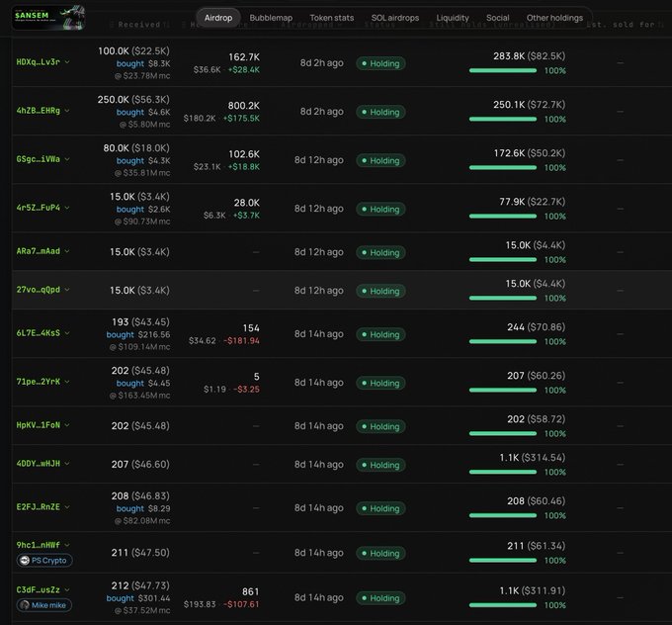Viewport: 672px width, 625px height.
Task: Open wallet address 6L7E…4KsS
Action: pyautogui.click(x=39, y=333)
